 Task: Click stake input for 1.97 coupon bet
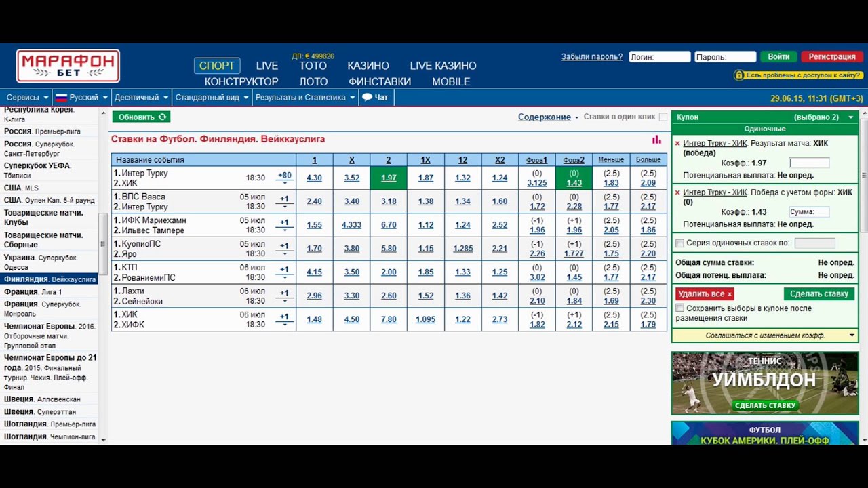[x=809, y=163]
